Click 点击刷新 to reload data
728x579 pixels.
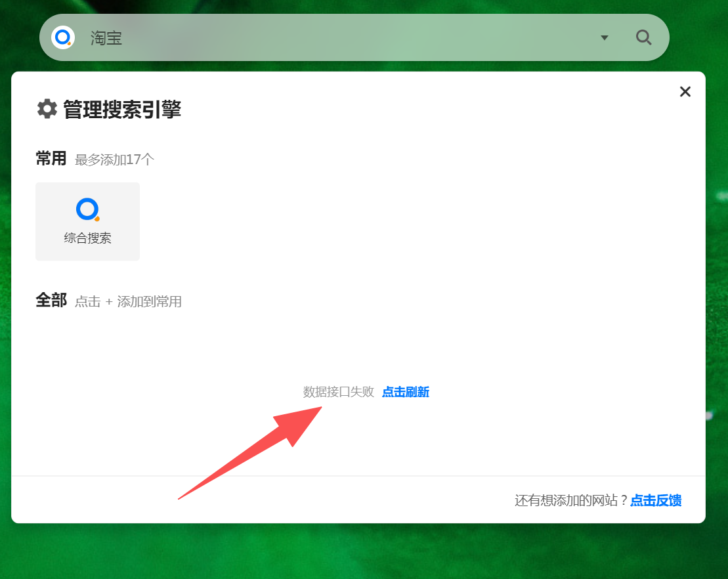coord(406,392)
